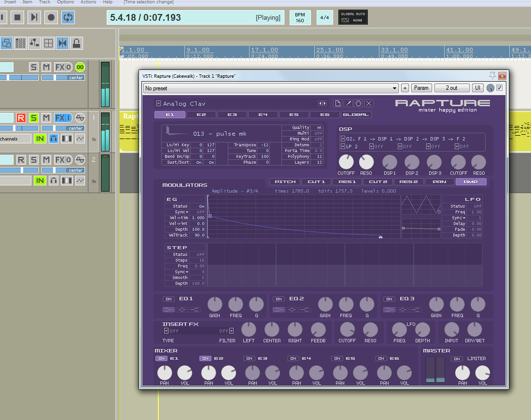Click the Param button
This screenshot has width=531, height=420.
pos(421,88)
